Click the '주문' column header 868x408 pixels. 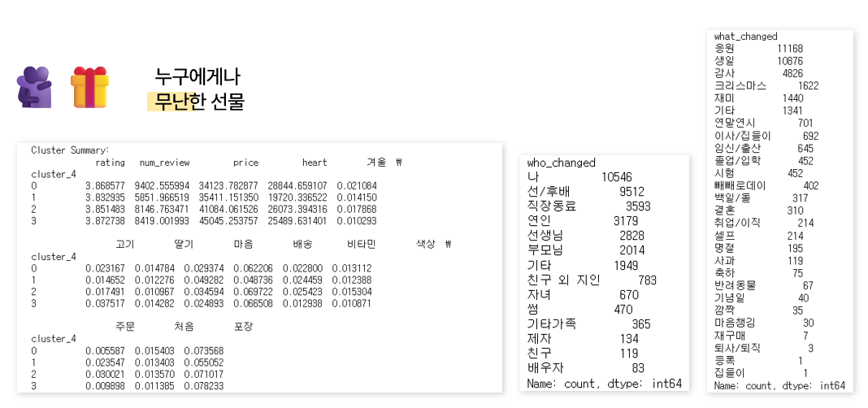point(124,327)
